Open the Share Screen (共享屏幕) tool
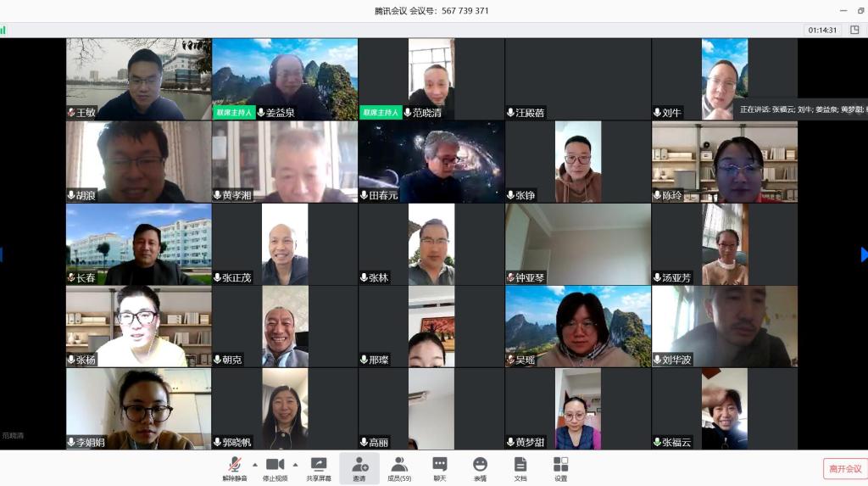The height and width of the screenshot is (486, 868). coord(318,468)
